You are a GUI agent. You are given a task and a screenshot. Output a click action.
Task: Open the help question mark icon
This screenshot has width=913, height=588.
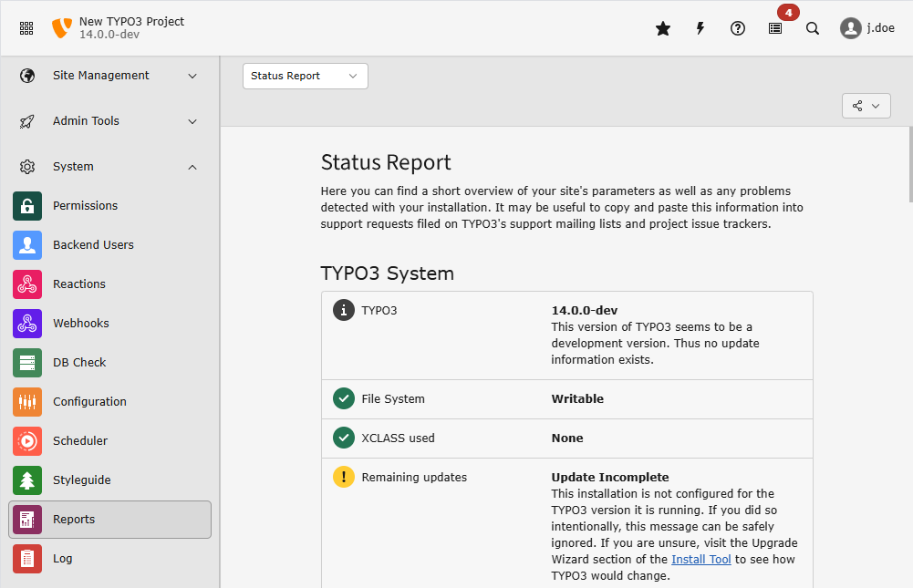point(738,28)
